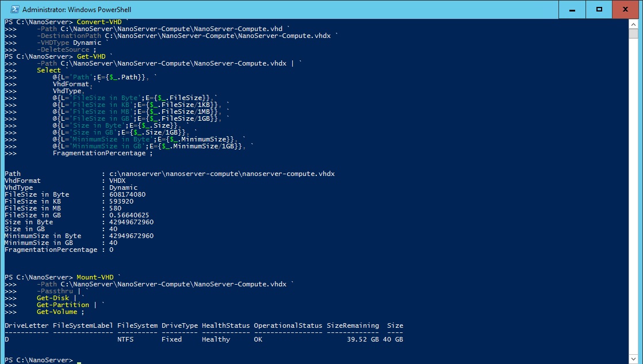
Task: Click the last PS C:\NanoServer> prompt
Action: tap(39, 360)
